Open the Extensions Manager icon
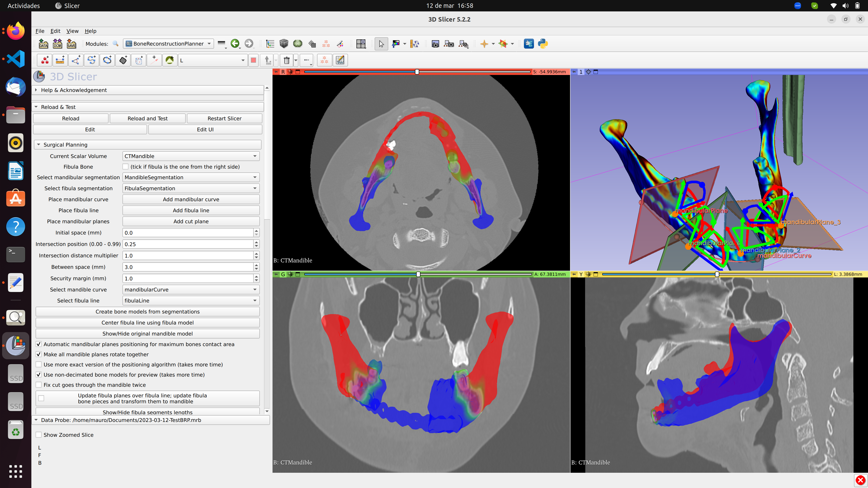 pos(529,44)
